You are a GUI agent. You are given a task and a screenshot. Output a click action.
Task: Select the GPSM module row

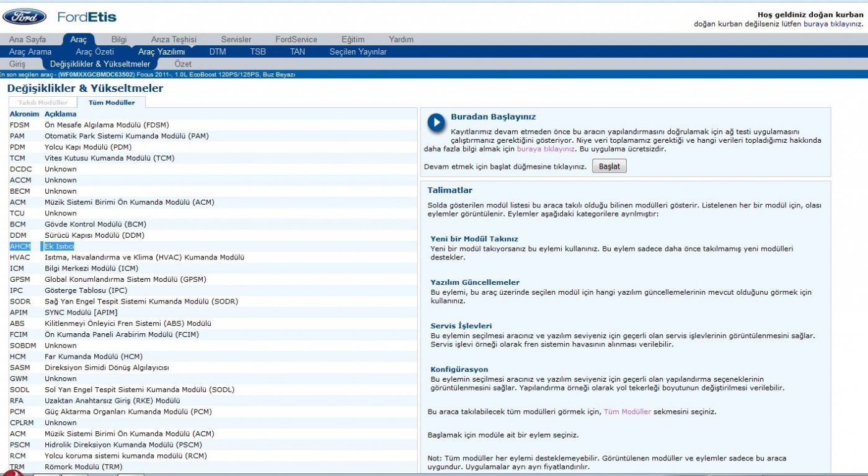click(x=213, y=279)
